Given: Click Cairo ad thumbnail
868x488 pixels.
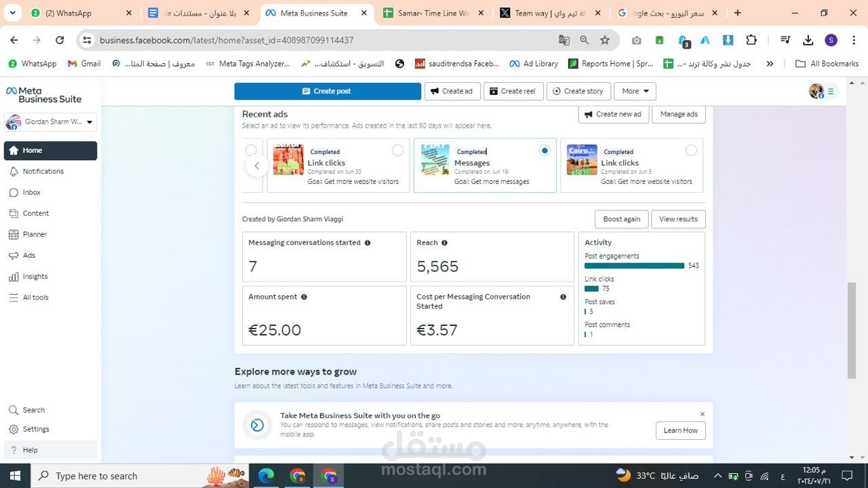Looking at the screenshot, I should tap(582, 160).
